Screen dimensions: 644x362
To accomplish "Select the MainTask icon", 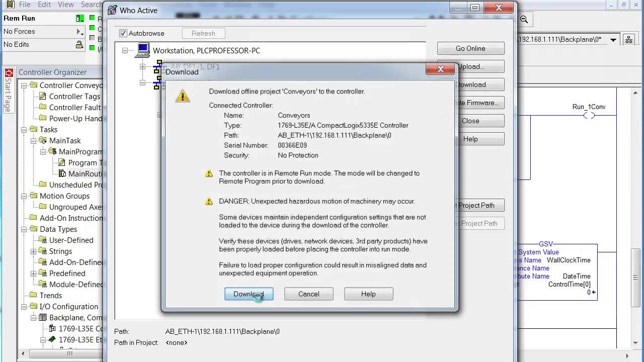I will tap(43, 140).
